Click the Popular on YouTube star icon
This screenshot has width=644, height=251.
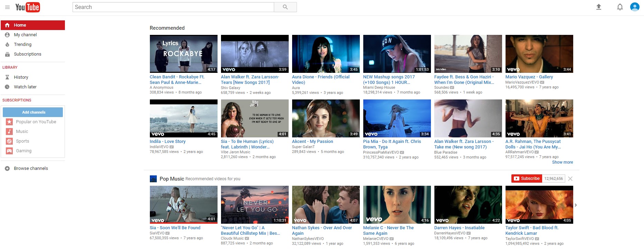click(x=9, y=122)
